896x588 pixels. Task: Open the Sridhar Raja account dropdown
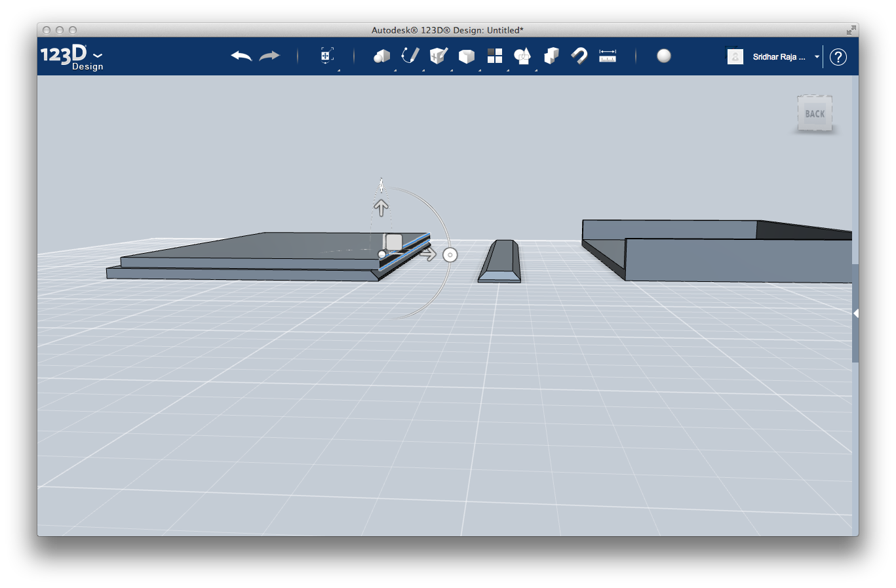pos(816,56)
